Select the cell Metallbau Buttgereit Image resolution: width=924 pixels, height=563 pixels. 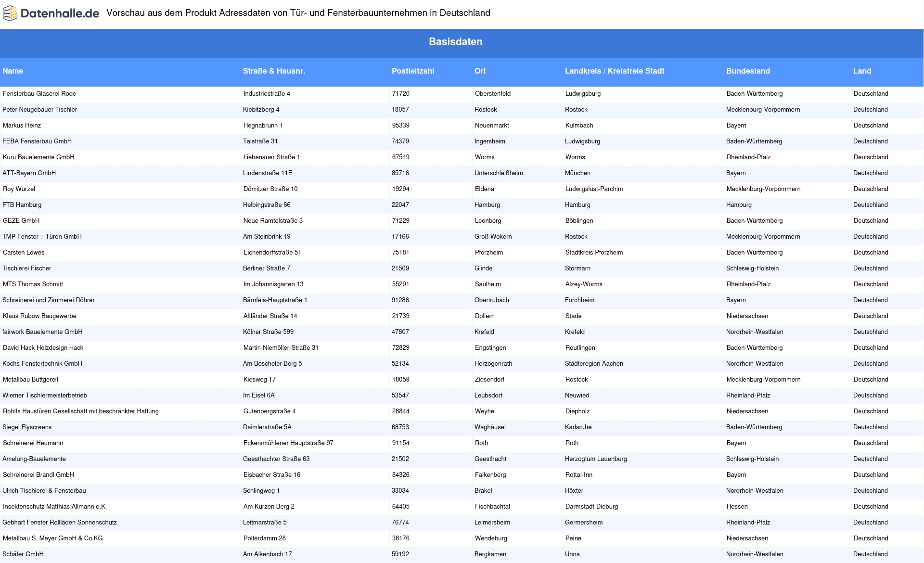[x=120, y=380]
